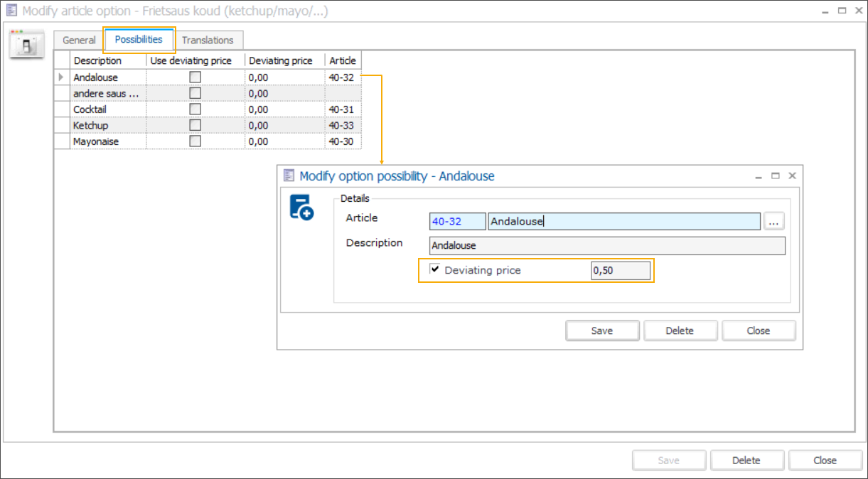
Task: Save the Andalouse option possibility
Action: pos(601,330)
